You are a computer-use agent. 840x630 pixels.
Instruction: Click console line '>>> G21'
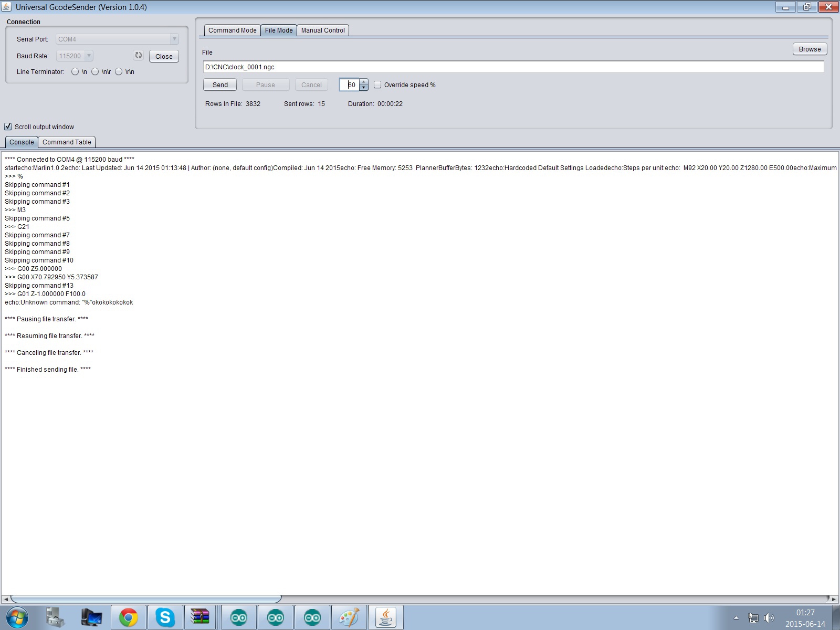point(17,227)
